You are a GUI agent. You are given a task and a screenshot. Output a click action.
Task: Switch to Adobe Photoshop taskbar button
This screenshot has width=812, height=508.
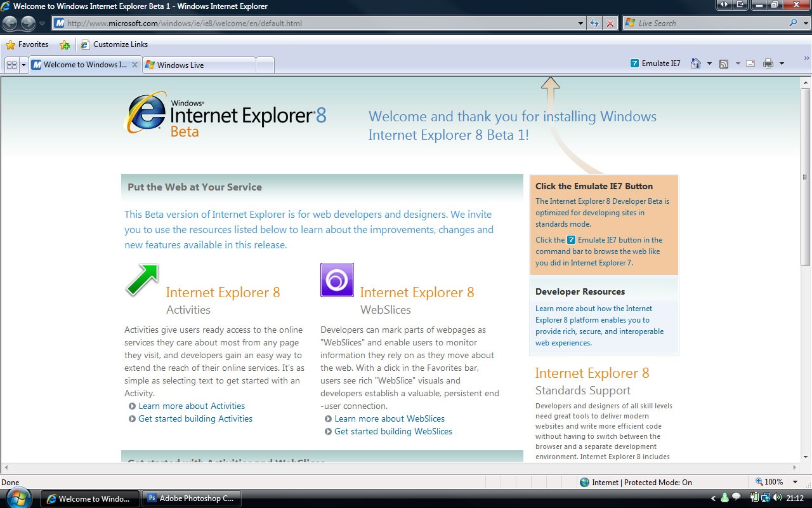click(191, 498)
